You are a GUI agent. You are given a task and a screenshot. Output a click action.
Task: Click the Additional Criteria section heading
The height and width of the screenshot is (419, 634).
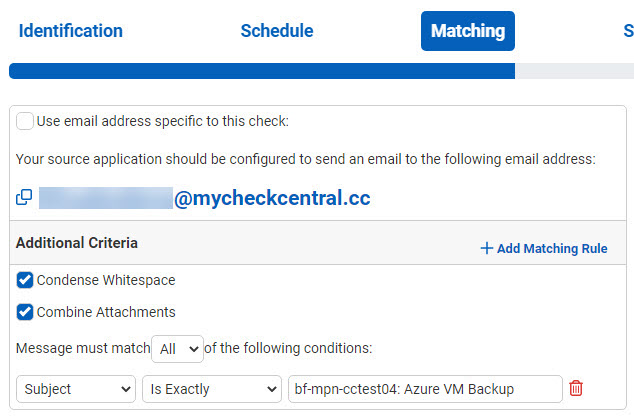[x=77, y=243]
